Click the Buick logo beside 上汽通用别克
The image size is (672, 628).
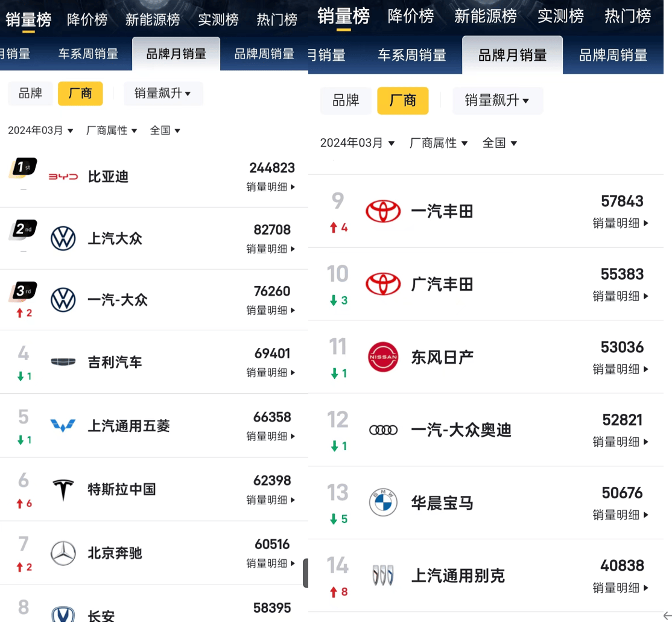(x=382, y=576)
